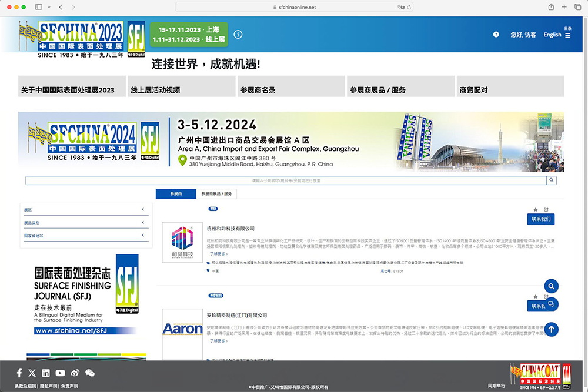Expand the 展区 filter
This screenshot has height=392, width=588.
(86, 209)
